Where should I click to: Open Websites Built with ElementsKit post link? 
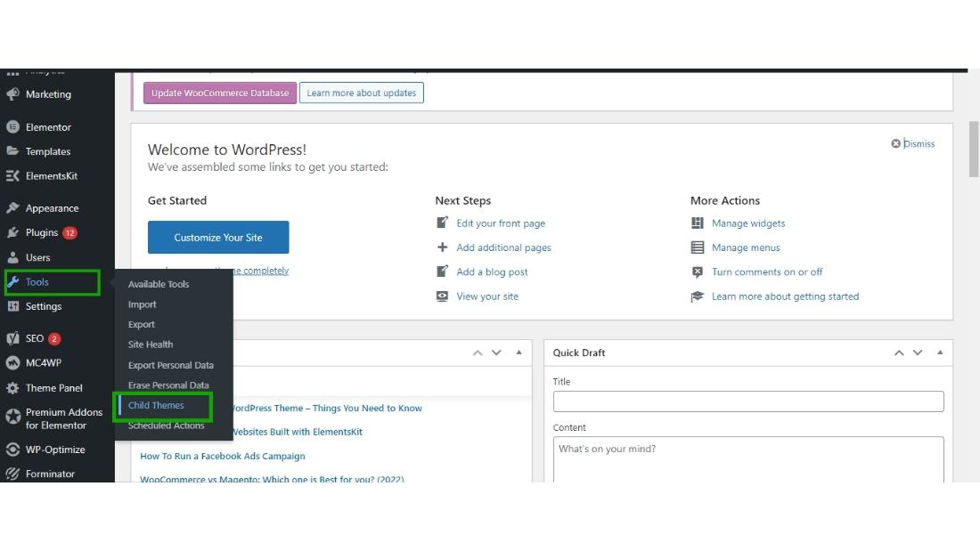pyautogui.click(x=297, y=432)
